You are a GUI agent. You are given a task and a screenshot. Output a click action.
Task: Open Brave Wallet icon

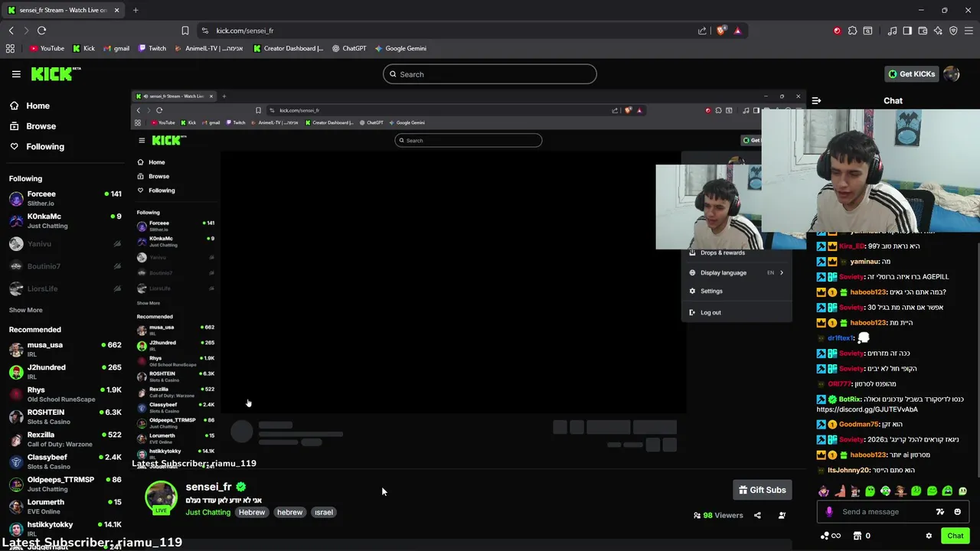coord(923,31)
